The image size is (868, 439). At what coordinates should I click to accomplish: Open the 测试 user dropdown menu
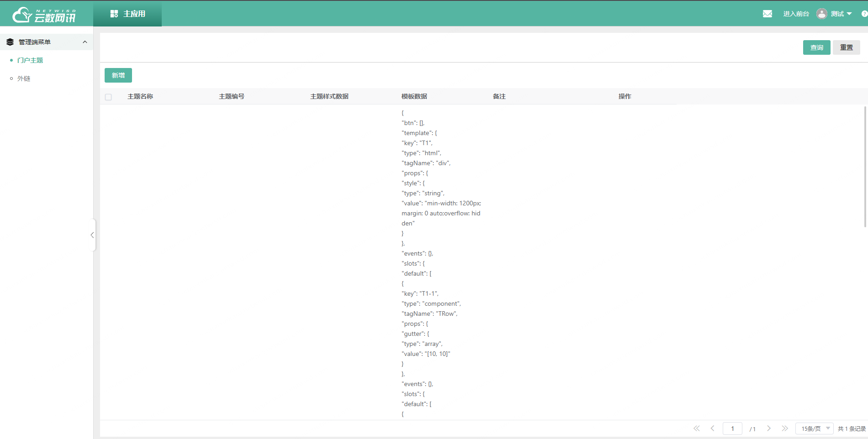pyautogui.click(x=841, y=14)
